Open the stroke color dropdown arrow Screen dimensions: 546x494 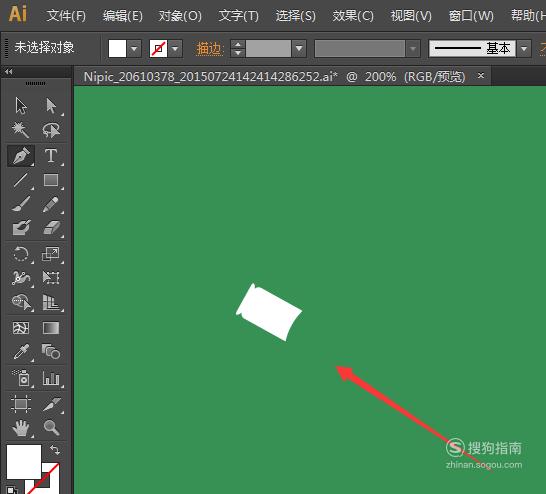(175, 49)
